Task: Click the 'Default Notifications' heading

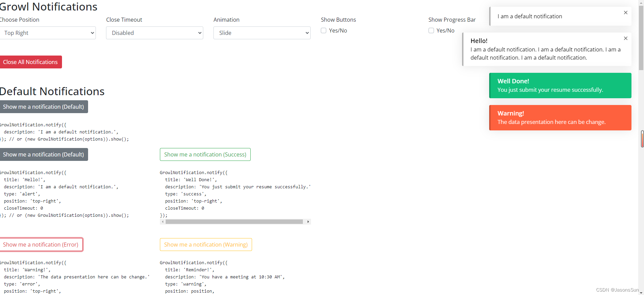Action: pyautogui.click(x=52, y=91)
